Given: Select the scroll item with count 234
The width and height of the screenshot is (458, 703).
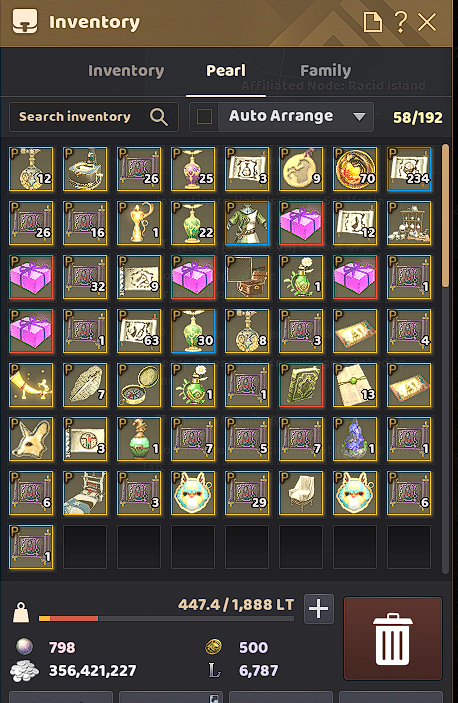Looking at the screenshot, I should coord(409,169).
